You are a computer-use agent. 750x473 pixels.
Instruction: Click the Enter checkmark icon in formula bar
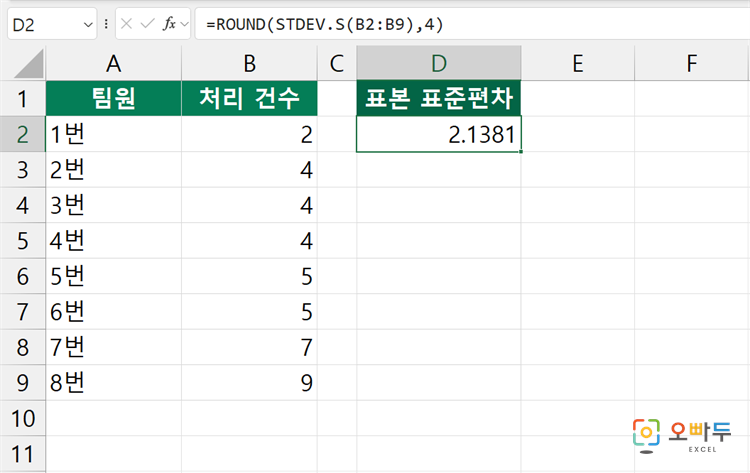(x=147, y=23)
